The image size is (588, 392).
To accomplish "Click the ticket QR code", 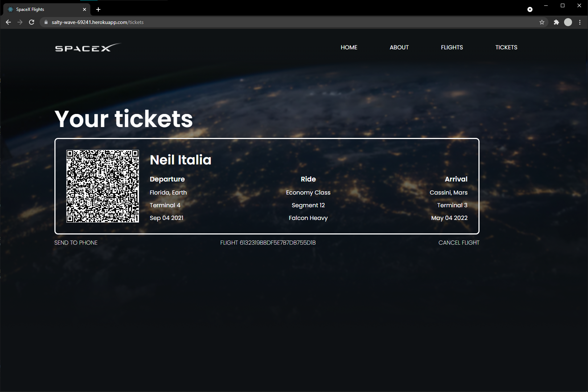I will click(x=103, y=186).
